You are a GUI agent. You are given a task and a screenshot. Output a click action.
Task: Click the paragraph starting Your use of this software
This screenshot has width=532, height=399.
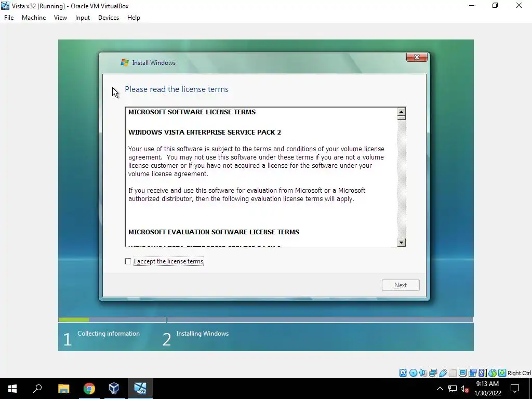click(256, 161)
